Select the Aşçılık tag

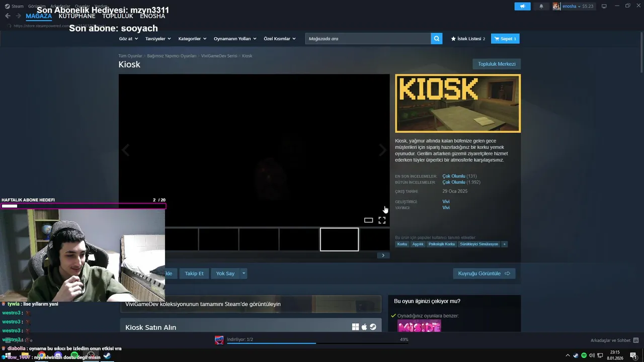(x=418, y=244)
